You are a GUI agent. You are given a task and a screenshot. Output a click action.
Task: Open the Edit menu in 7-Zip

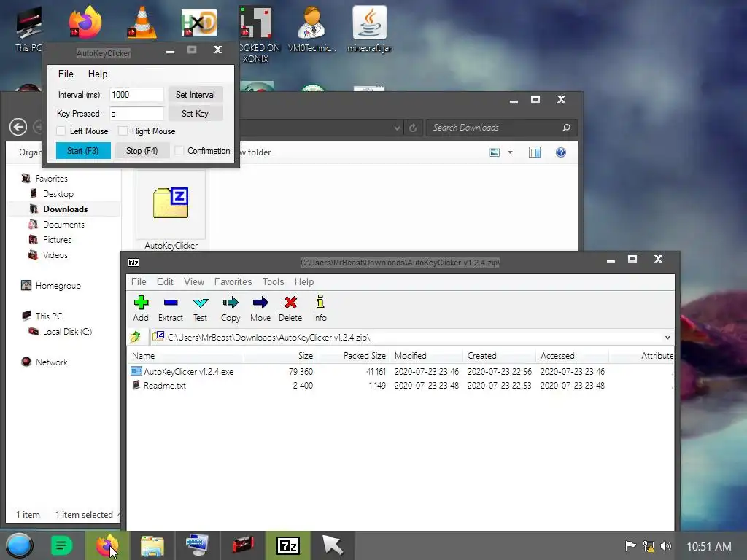[165, 281]
